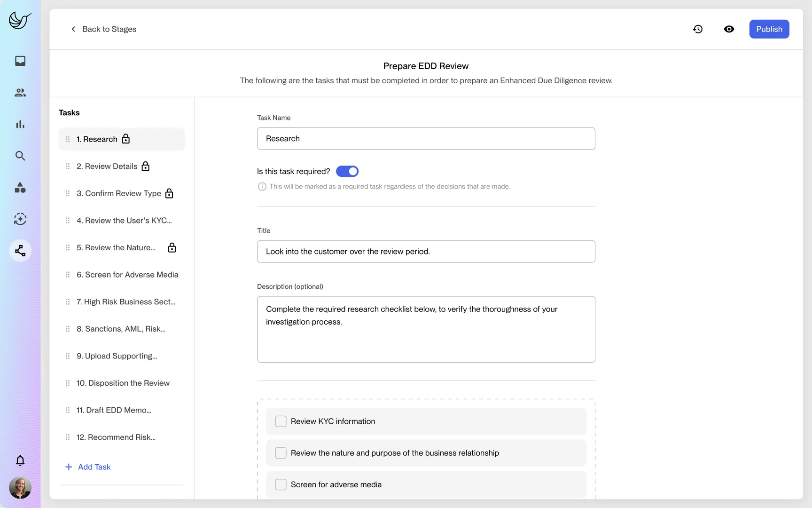Click the Task Name input field
This screenshot has width=812, height=508.
click(426, 139)
